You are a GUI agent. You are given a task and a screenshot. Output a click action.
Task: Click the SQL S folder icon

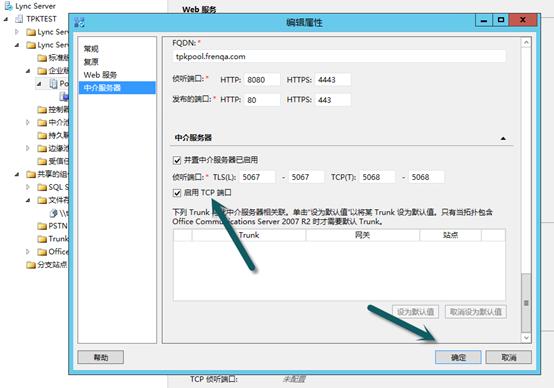(42, 187)
